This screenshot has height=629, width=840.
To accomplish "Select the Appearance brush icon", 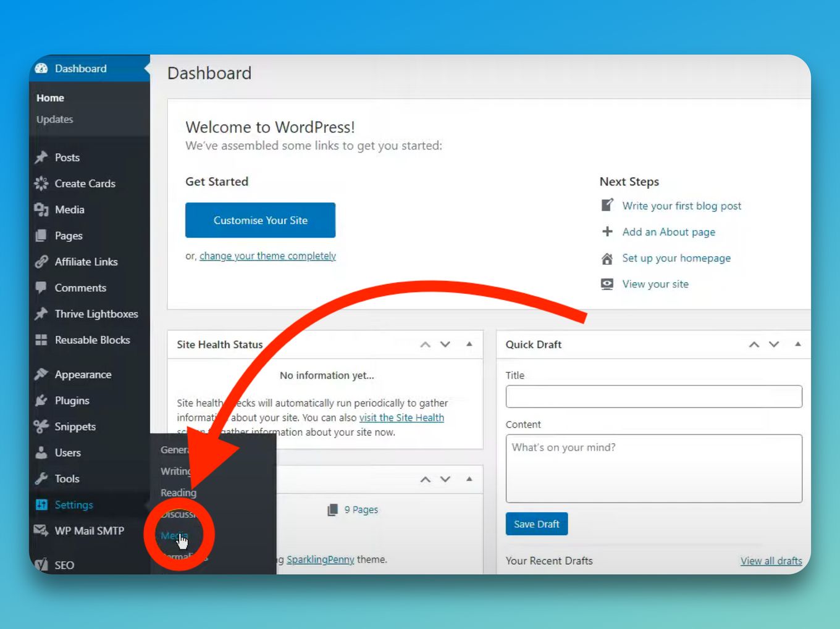I will pyautogui.click(x=41, y=374).
